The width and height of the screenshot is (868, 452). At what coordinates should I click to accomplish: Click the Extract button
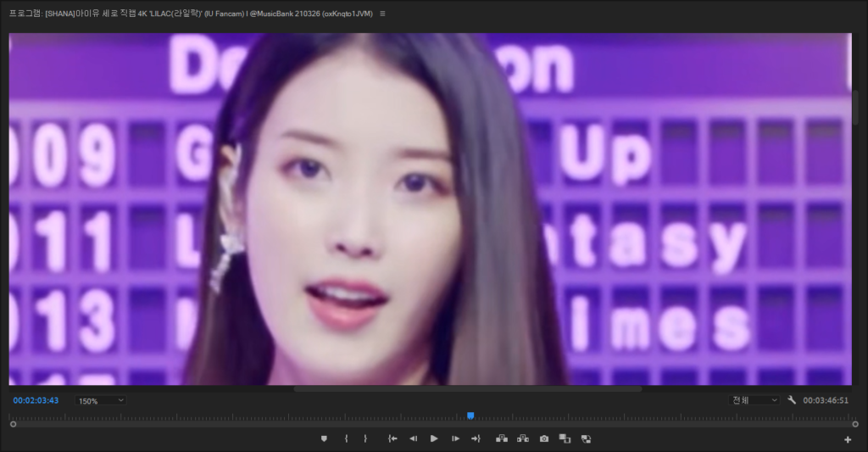(x=522, y=438)
